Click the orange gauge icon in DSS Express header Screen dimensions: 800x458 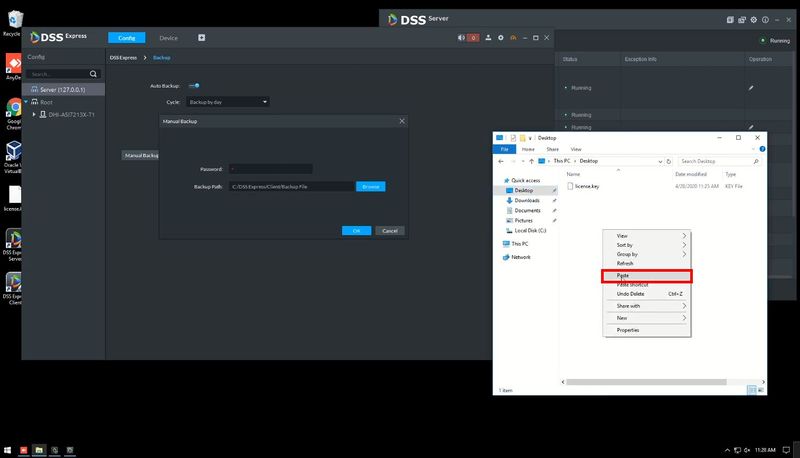click(513, 38)
